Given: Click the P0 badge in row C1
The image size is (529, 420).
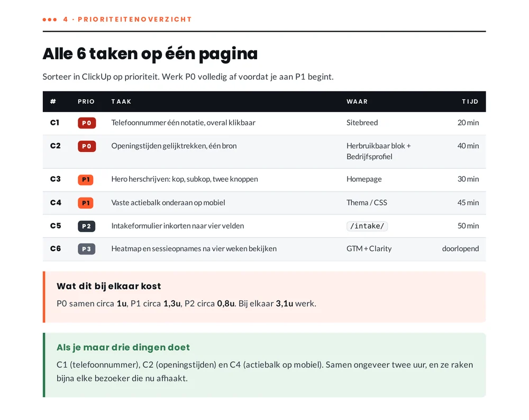Looking at the screenshot, I should click(87, 123).
